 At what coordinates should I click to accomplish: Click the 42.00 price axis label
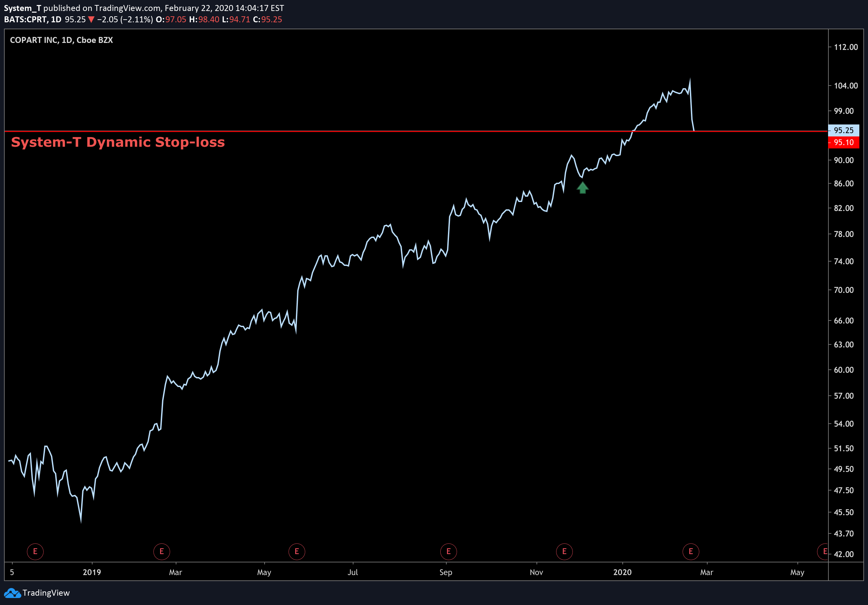coord(844,554)
